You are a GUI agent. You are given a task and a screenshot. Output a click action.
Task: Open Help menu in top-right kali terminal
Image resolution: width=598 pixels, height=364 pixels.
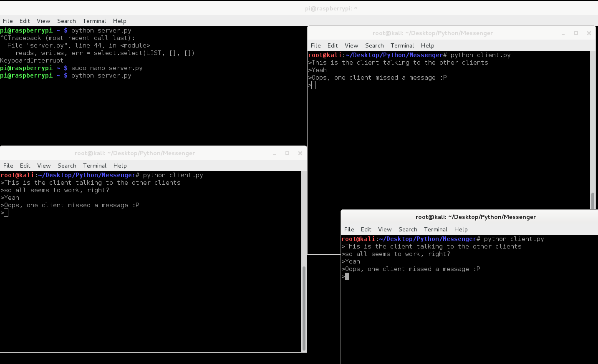pyautogui.click(x=427, y=45)
